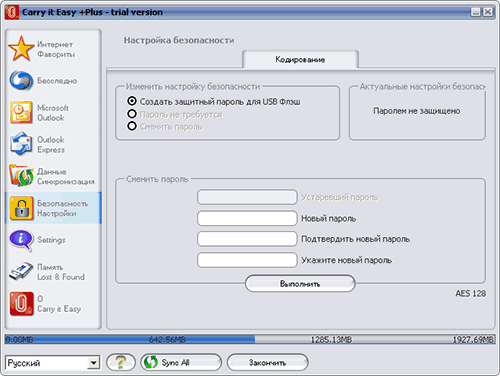Select the Бесследно sidebar label
The width and height of the screenshot is (500, 376).
pyautogui.click(x=57, y=81)
